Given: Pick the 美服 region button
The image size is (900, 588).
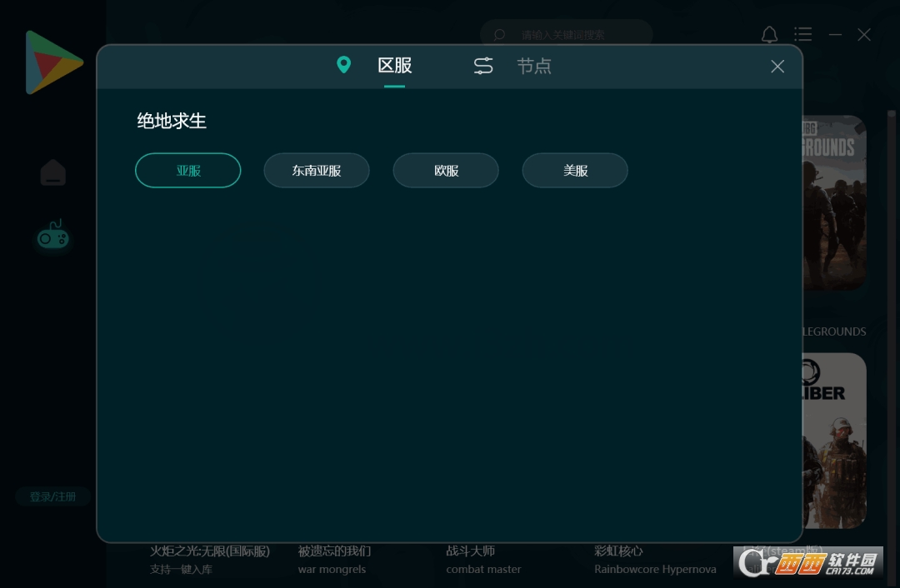Looking at the screenshot, I should (x=575, y=171).
